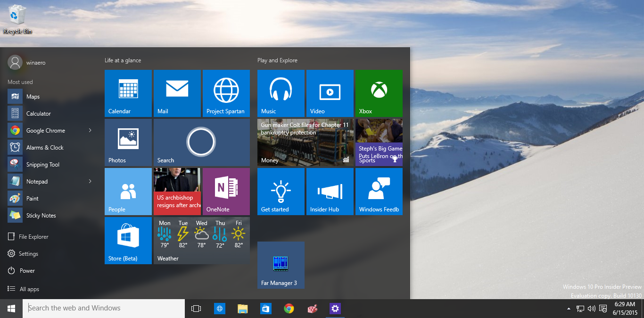Image resolution: width=644 pixels, height=318 pixels.
Task: Launch Calculator from Most used
Action: click(x=50, y=114)
